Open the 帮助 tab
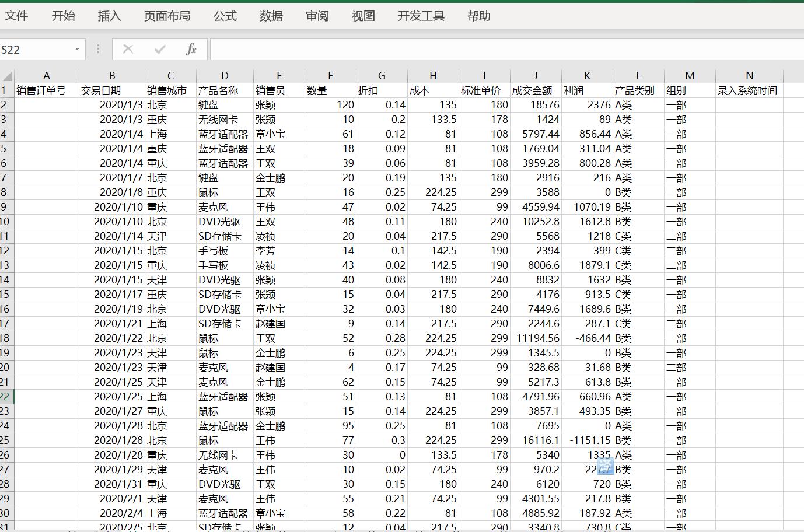The image size is (804, 532). [478, 16]
